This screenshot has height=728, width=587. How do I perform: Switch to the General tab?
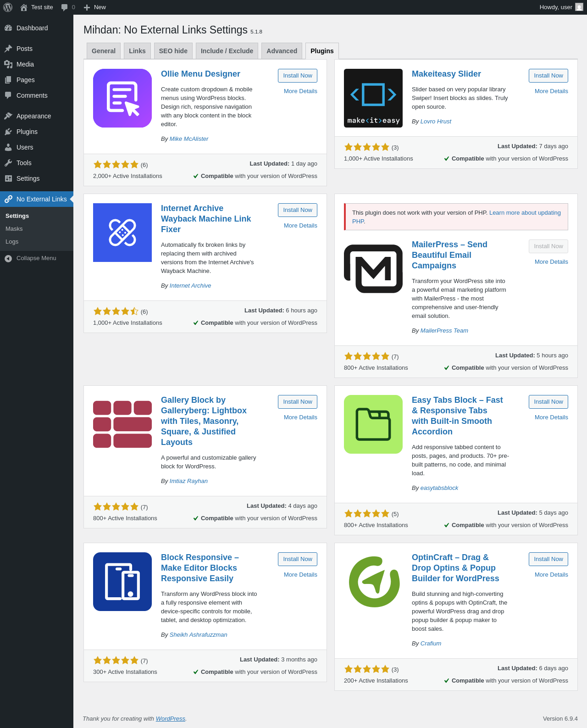104,51
